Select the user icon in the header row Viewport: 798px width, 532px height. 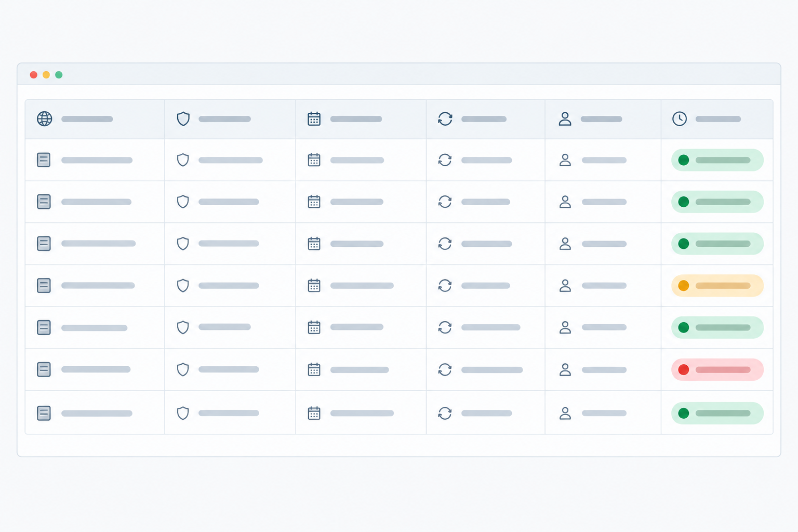[x=565, y=119]
